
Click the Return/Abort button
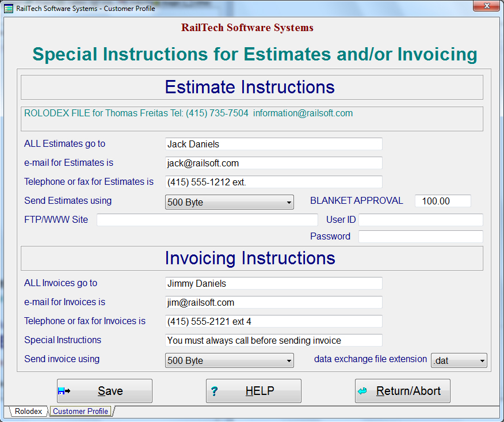(x=402, y=390)
